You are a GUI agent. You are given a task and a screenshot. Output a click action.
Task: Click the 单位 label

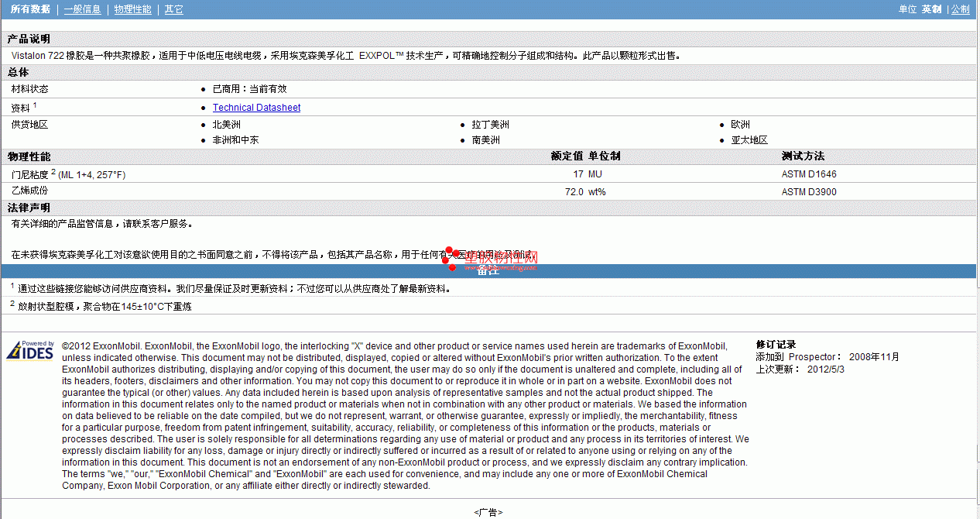[907, 9]
